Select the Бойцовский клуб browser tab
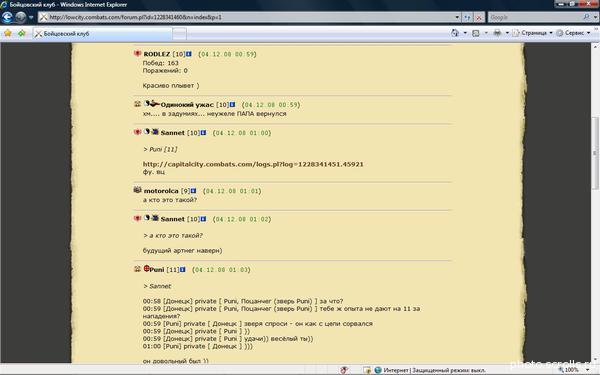 [x=102, y=34]
